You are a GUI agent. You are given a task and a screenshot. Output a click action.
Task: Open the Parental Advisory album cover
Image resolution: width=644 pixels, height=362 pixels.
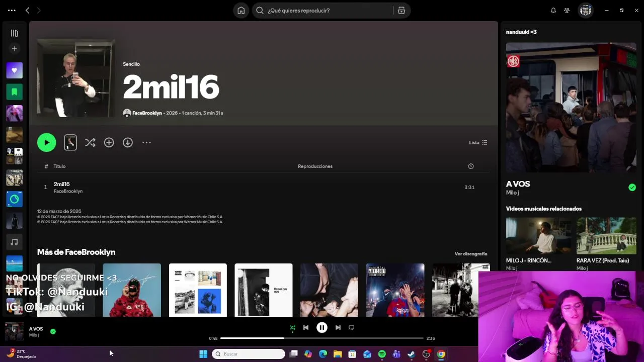[x=395, y=290]
